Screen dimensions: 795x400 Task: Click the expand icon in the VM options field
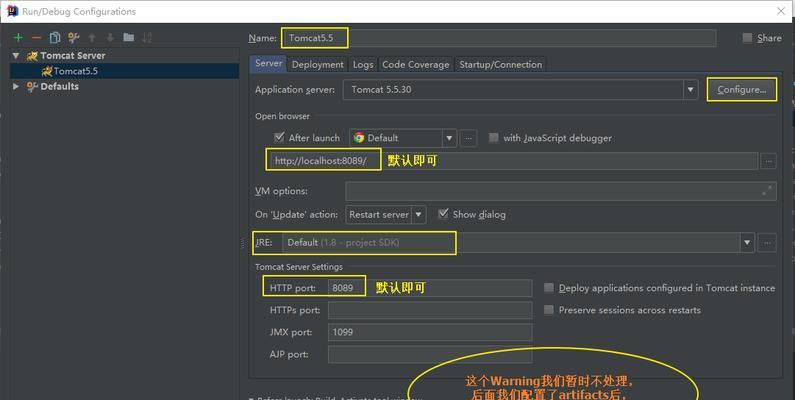pyautogui.click(x=767, y=191)
